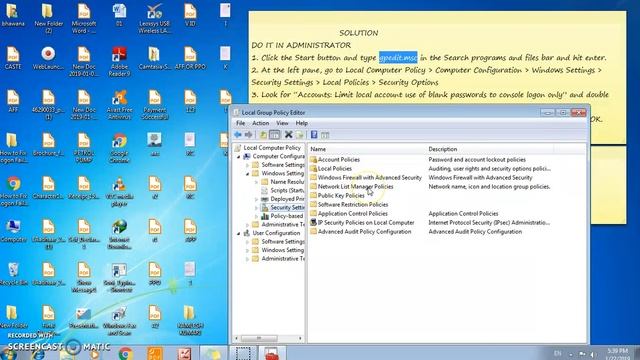This screenshot has height=360, width=640.
Task: Collapse the Computer Configuration tree node
Action: (x=239, y=156)
